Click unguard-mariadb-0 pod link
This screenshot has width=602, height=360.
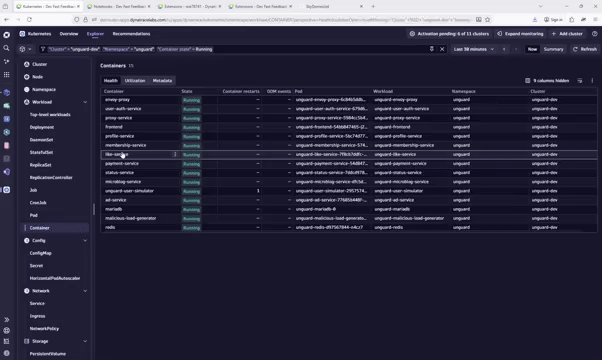click(x=316, y=209)
